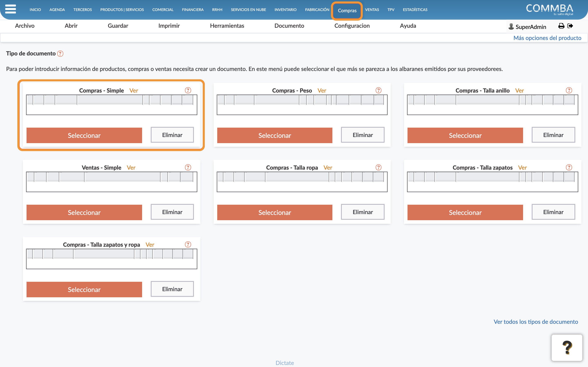
Task: Open help icon beside Tipo de documento
Action: tap(60, 54)
